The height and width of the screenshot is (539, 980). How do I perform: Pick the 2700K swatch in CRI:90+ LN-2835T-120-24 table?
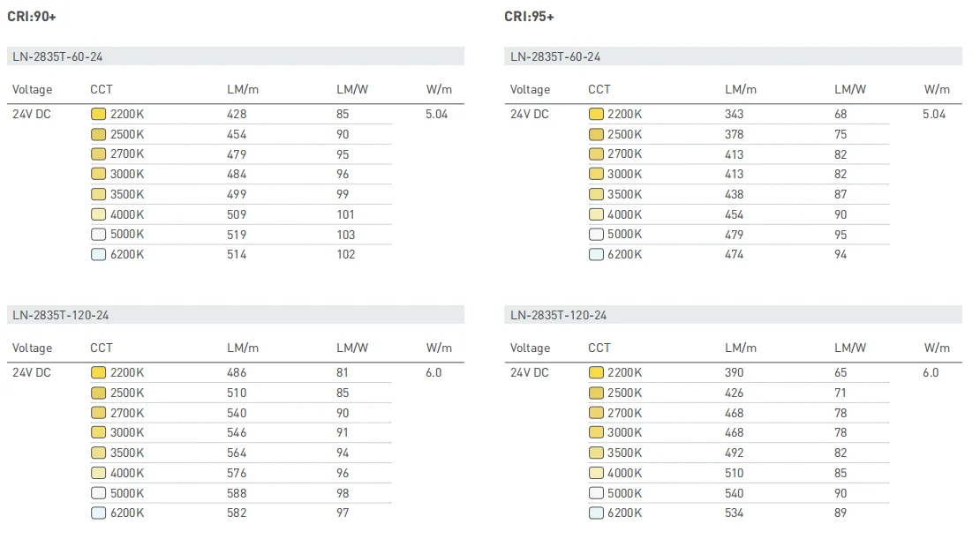[98, 413]
